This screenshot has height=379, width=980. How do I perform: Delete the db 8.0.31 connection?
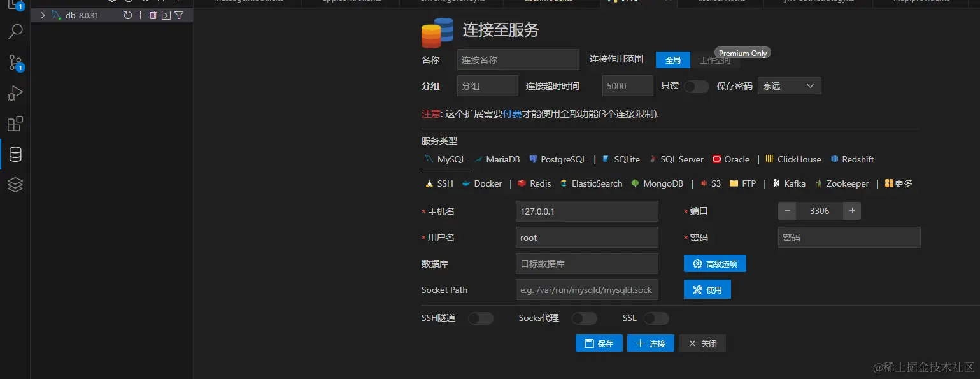(x=153, y=15)
